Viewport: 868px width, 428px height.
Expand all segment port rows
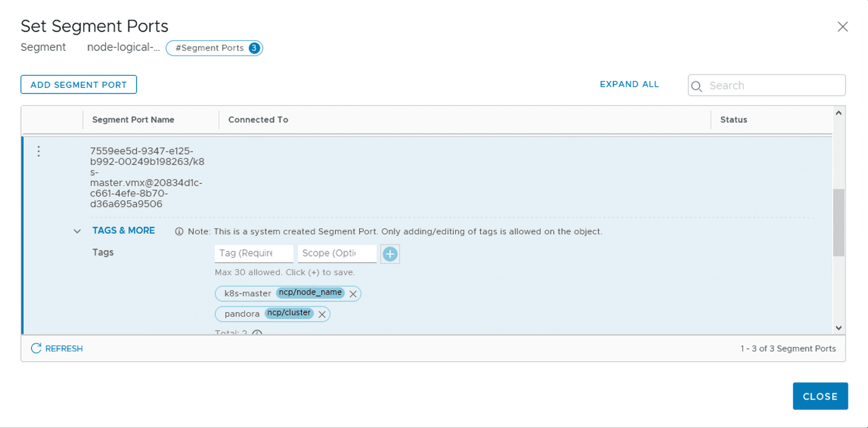click(x=629, y=84)
